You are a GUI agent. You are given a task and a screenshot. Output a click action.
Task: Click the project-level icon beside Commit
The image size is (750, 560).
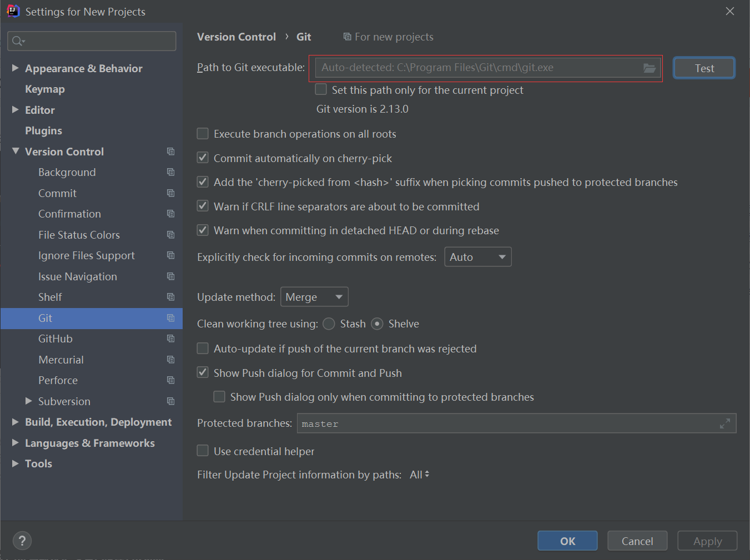pyautogui.click(x=170, y=193)
